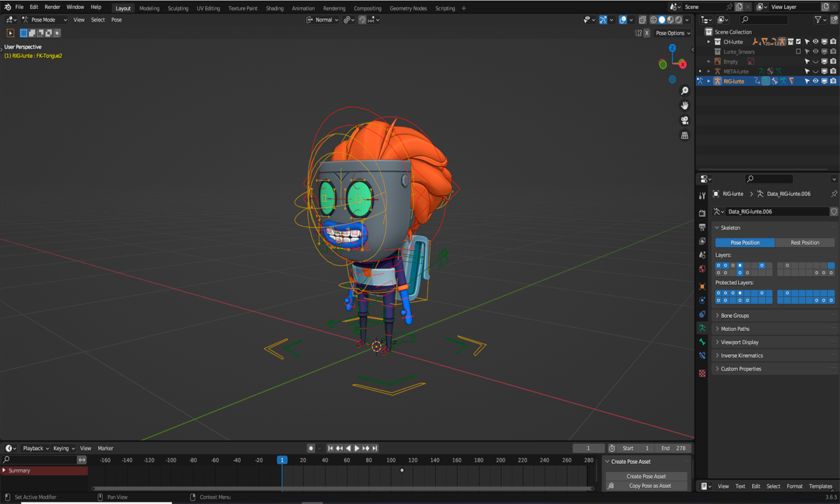The width and height of the screenshot is (840, 504).
Task: Select solid viewport shading mode
Action: coord(661,20)
